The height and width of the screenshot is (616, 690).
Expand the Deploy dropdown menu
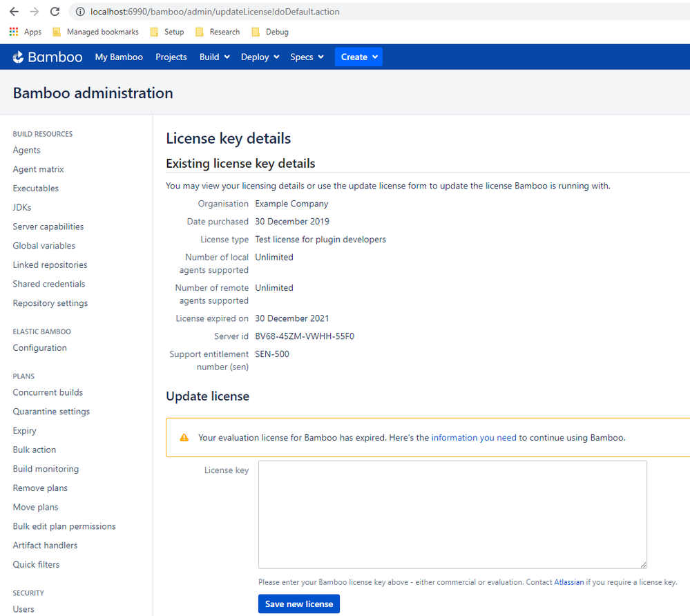260,57
